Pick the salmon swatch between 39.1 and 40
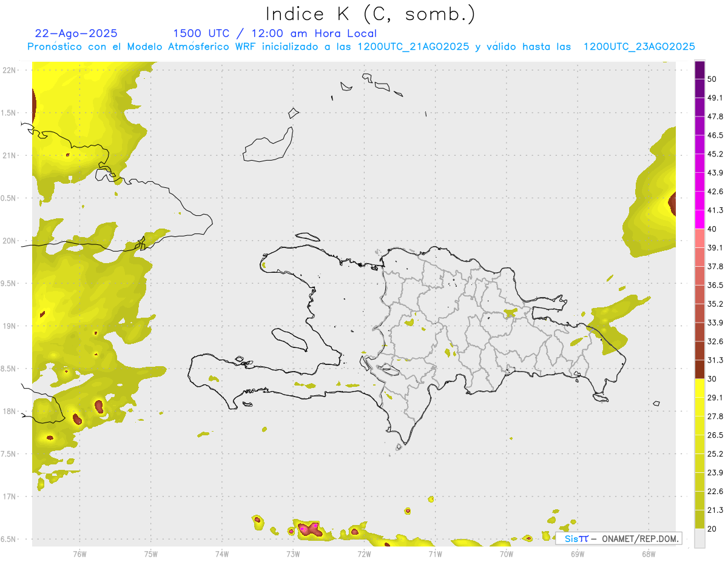 699,238
